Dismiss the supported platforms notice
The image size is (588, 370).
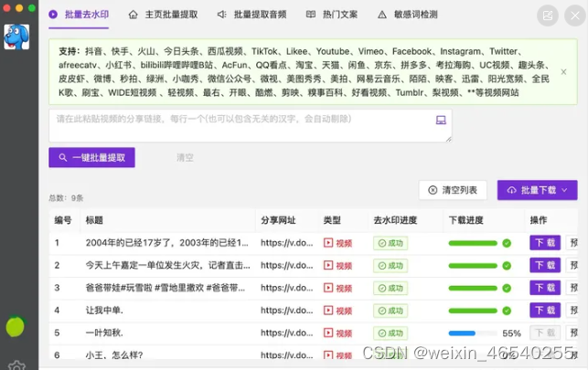563,72
